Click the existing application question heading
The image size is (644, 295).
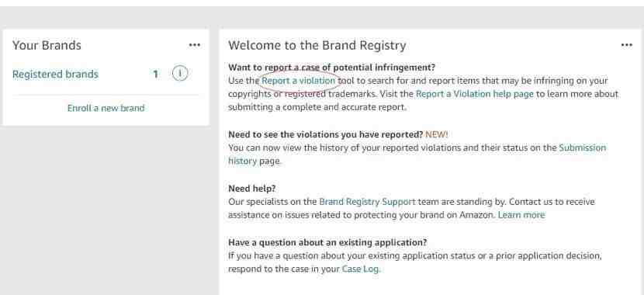coord(327,242)
